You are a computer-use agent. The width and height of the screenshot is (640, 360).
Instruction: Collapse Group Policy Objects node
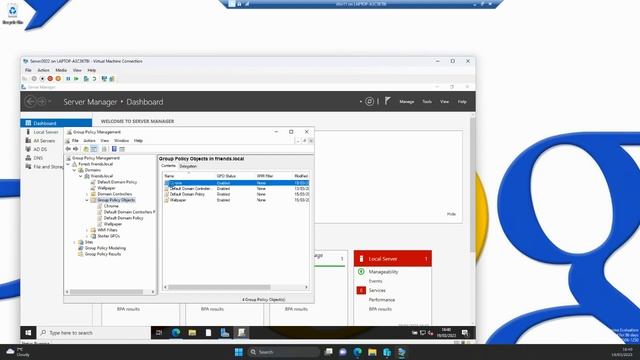(x=87, y=200)
